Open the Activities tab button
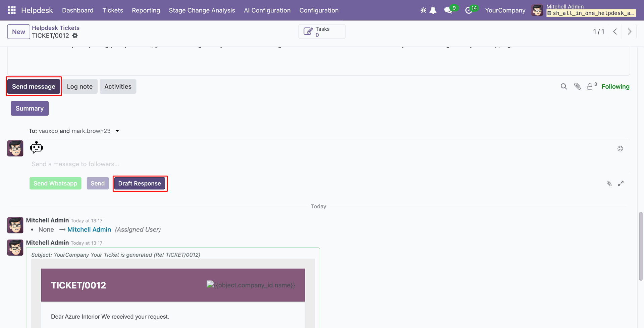Viewport: 644px width, 328px height. click(x=118, y=86)
